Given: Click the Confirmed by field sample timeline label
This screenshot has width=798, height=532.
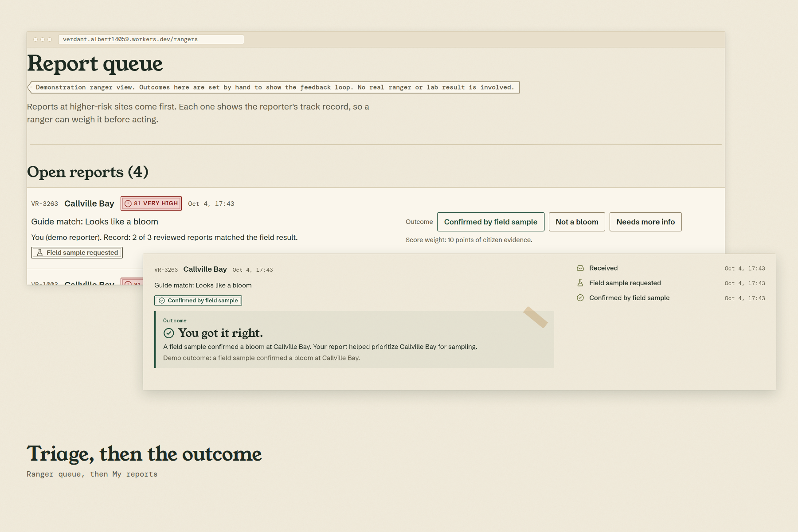Looking at the screenshot, I should [x=630, y=298].
